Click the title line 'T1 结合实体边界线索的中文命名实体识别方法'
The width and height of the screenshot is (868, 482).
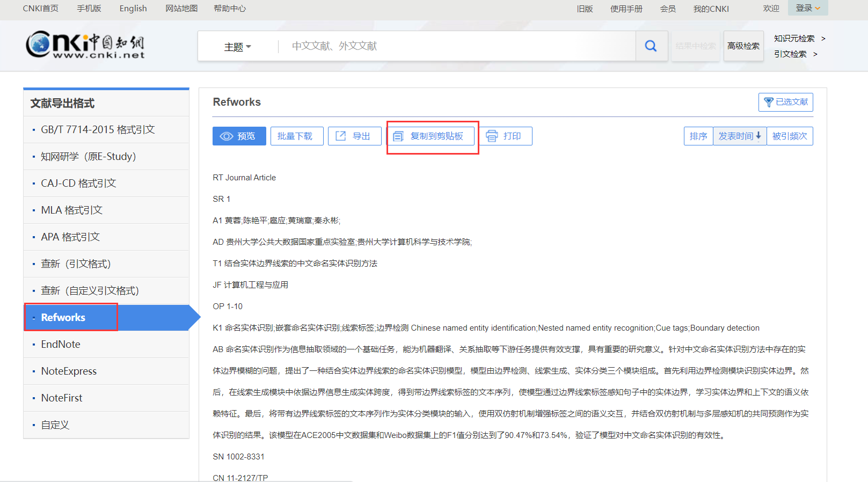[295, 264]
